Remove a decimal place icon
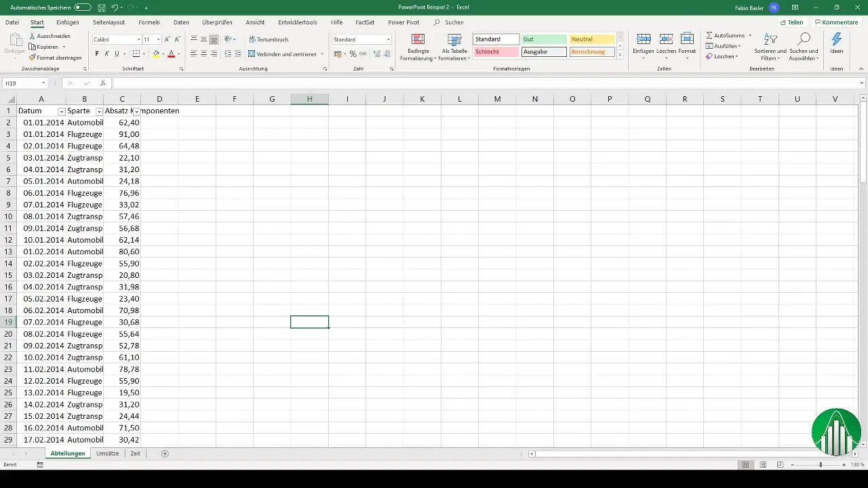868x488 pixels. point(386,54)
